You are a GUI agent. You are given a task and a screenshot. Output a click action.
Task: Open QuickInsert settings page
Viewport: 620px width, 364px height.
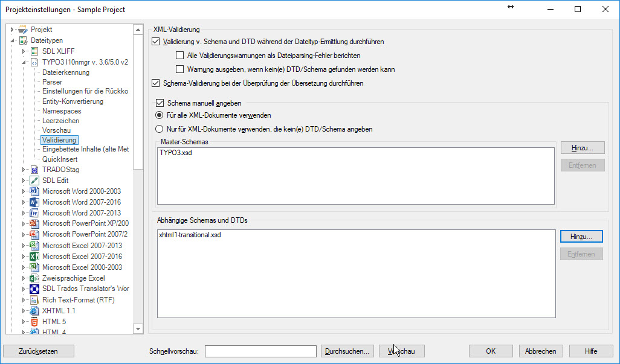(60, 159)
